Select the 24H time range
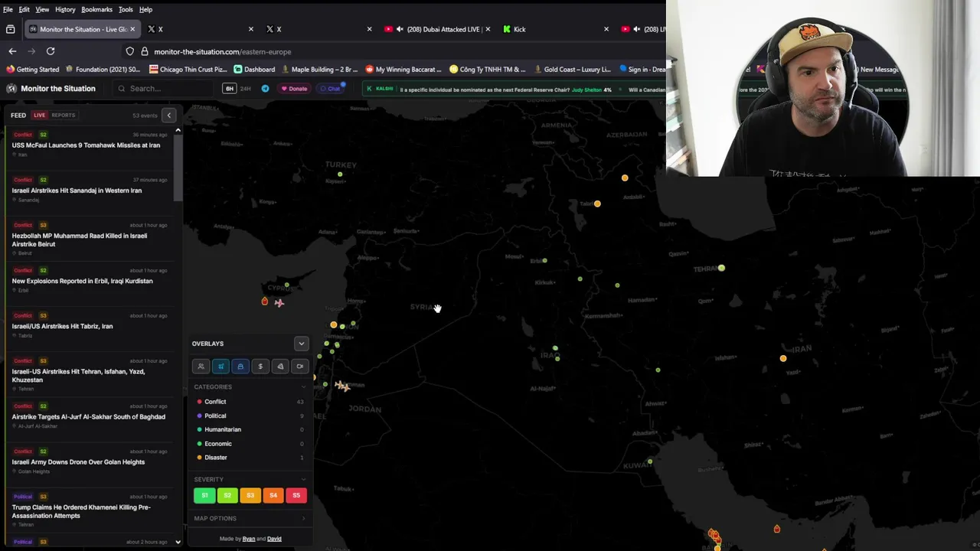The height and width of the screenshot is (551, 980). (246, 89)
